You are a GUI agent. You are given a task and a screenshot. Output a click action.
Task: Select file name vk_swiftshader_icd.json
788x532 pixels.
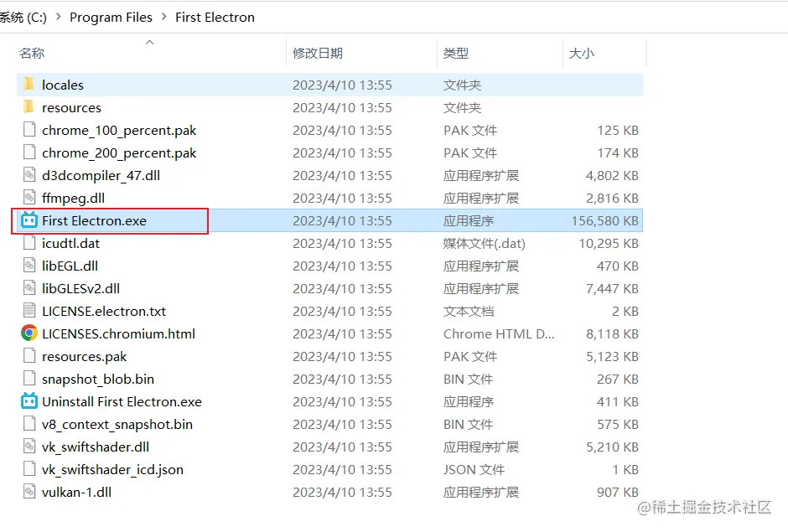tap(112, 470)
